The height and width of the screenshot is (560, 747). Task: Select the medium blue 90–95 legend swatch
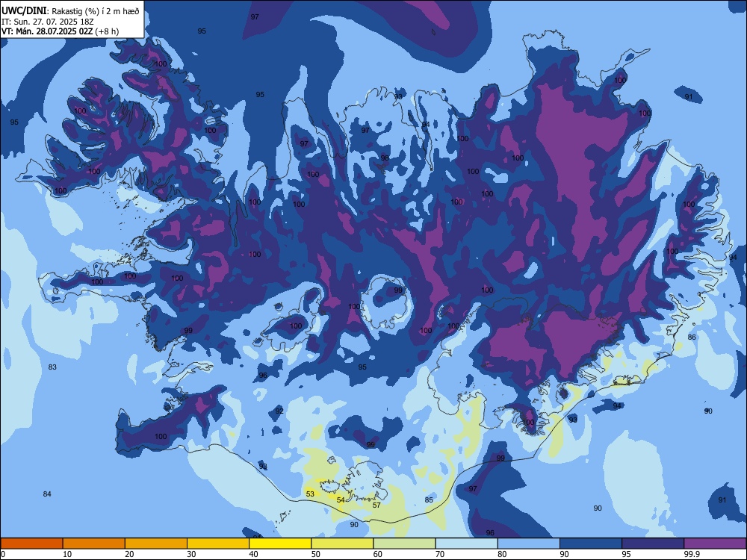[x=591, y=544]
